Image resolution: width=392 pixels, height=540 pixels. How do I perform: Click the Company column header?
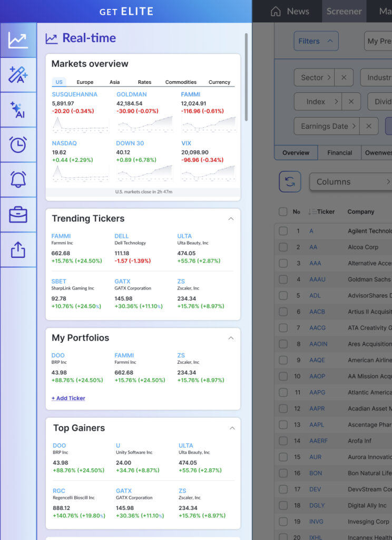pos(361,211)
